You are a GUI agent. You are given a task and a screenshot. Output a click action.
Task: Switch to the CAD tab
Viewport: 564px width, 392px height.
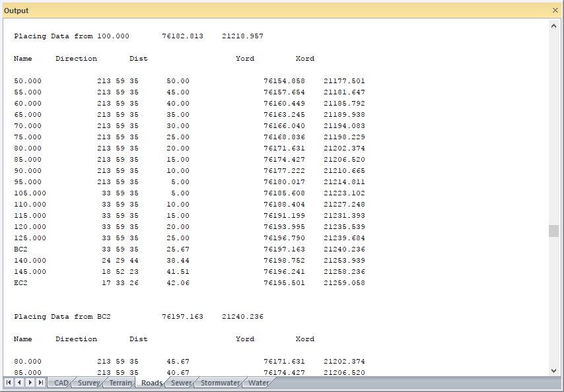click(x=61, y=383)
